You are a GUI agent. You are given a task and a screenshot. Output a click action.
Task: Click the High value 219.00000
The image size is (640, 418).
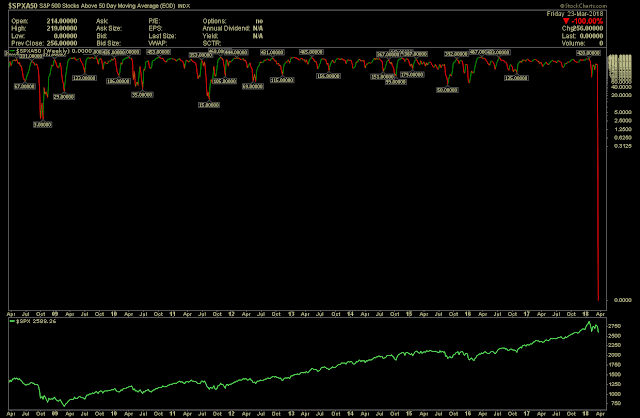62,28
